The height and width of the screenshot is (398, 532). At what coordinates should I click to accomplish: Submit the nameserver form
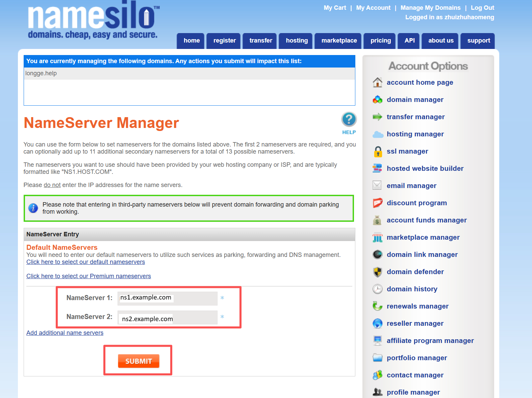138,361
